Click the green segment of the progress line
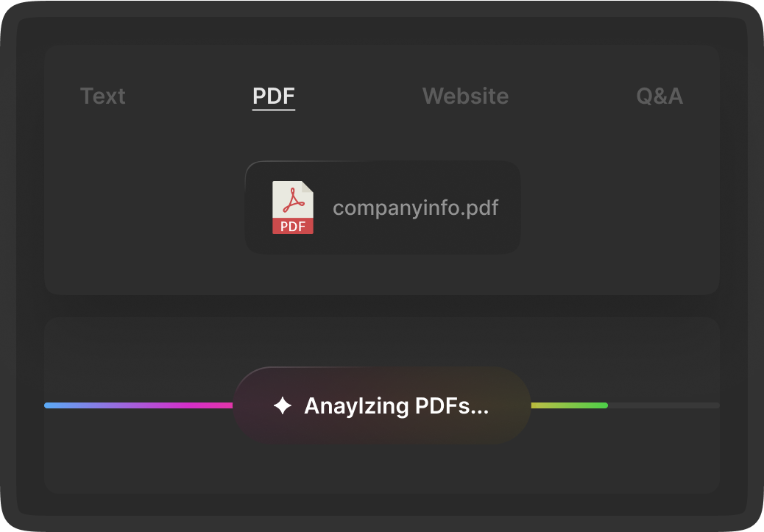Screen dimensions: 764x532 click(570, 404)
